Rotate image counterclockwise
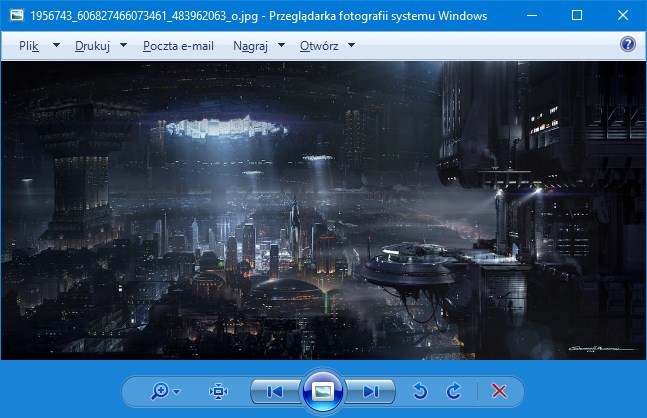The image size is (647, 418). (x=420, y=391)
